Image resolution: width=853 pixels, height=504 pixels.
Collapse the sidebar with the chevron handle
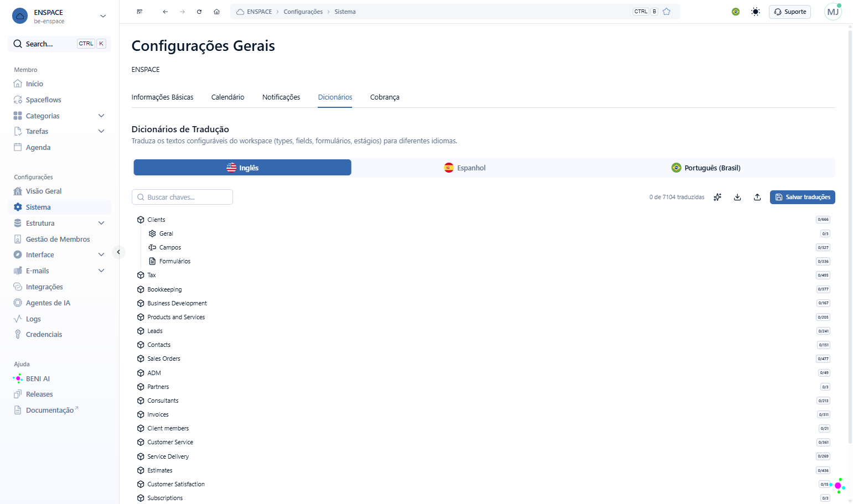pos(118,252)
